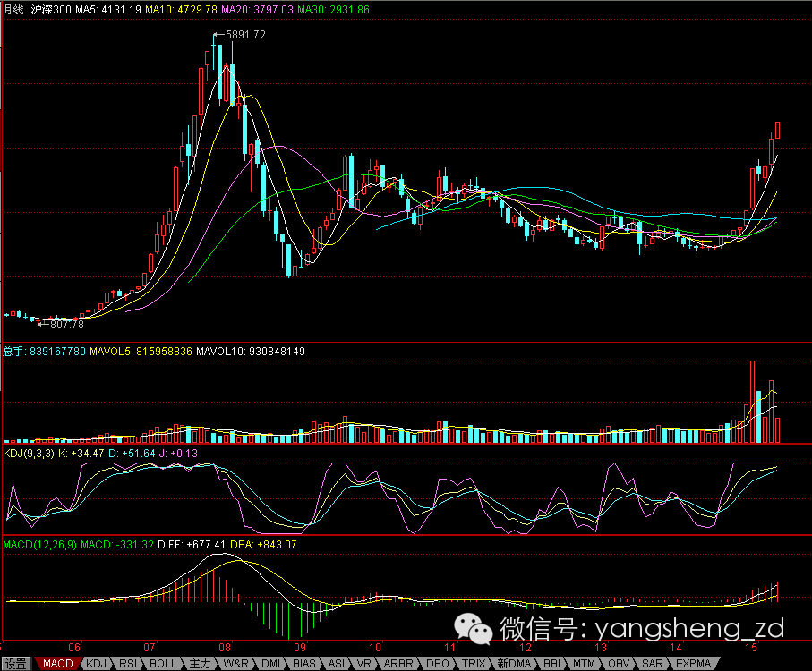Click the tallest red volume bar
812x671 pixels.
point(752,402)
